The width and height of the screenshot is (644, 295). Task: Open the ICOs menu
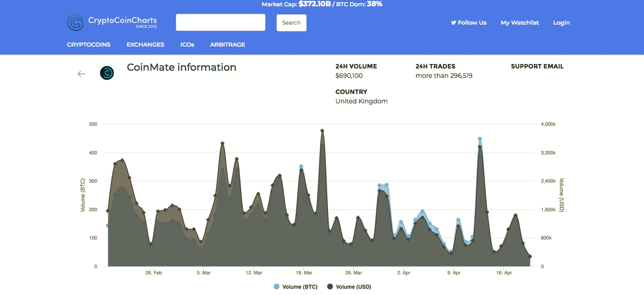pyautogui.click(x=187, y=44)
